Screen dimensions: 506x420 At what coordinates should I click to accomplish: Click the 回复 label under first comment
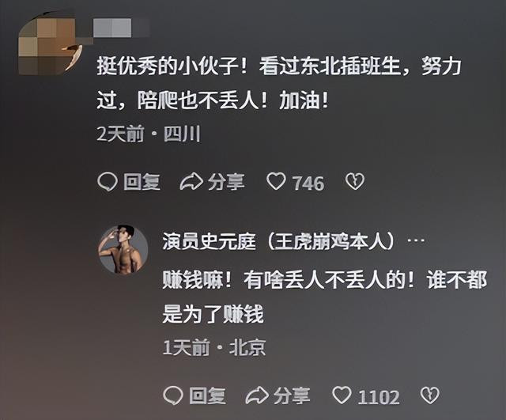[142, 182]
